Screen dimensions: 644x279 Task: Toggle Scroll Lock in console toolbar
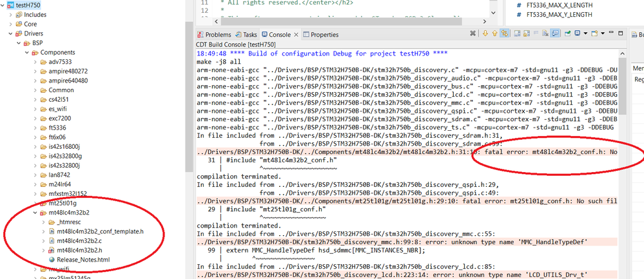(x=527, y=34)
